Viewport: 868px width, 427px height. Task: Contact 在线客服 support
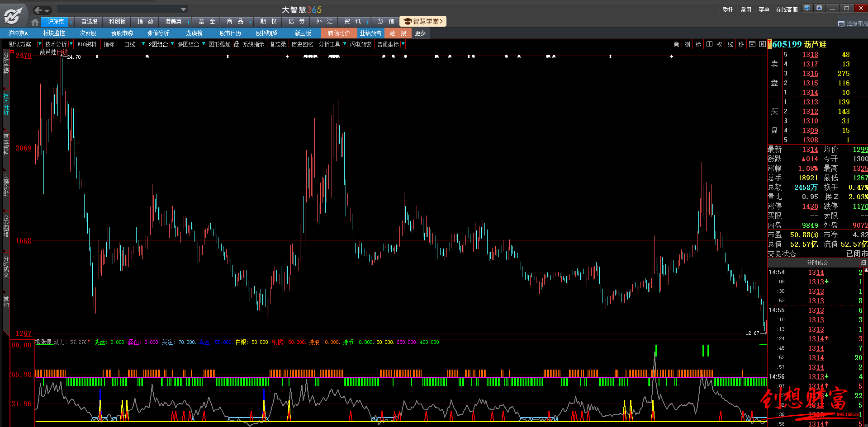[x=787, y=9]
